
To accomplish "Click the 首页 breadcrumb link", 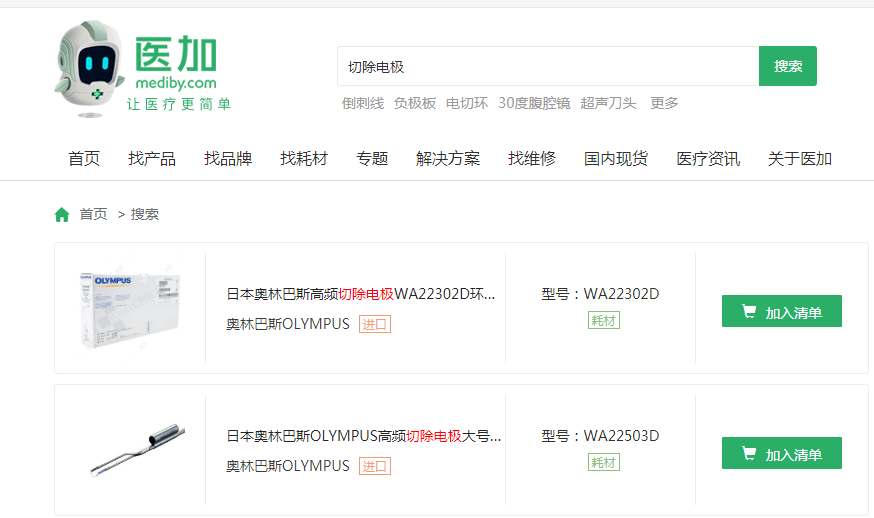I will 93,214.
